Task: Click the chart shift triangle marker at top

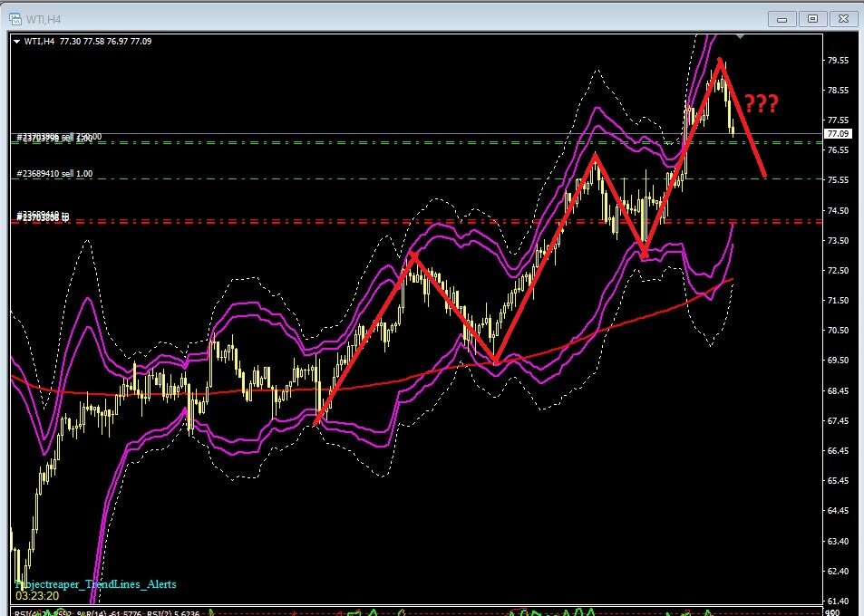Action: point(740,35)
